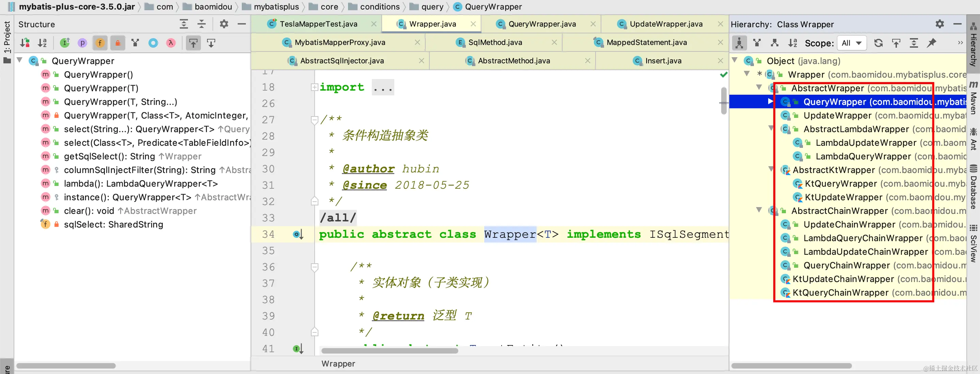Viewport: 980px width, 374px height.
Task: Click the mybatisplus breadcrumb folder
Action: pyautogui.click(x=270, y=6)
